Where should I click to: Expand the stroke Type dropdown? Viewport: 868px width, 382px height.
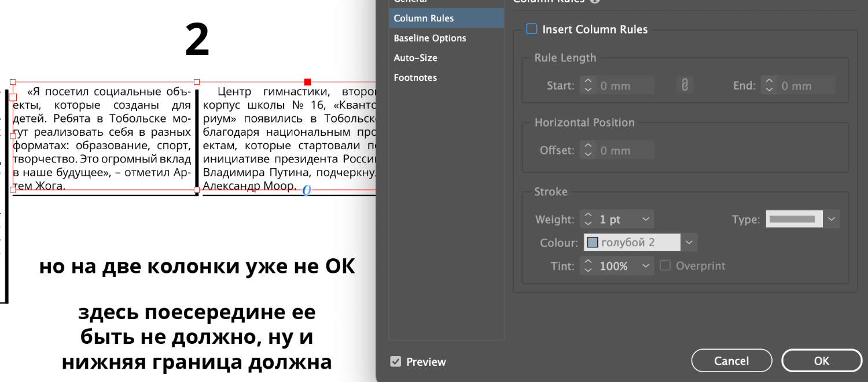click(832, 220)
